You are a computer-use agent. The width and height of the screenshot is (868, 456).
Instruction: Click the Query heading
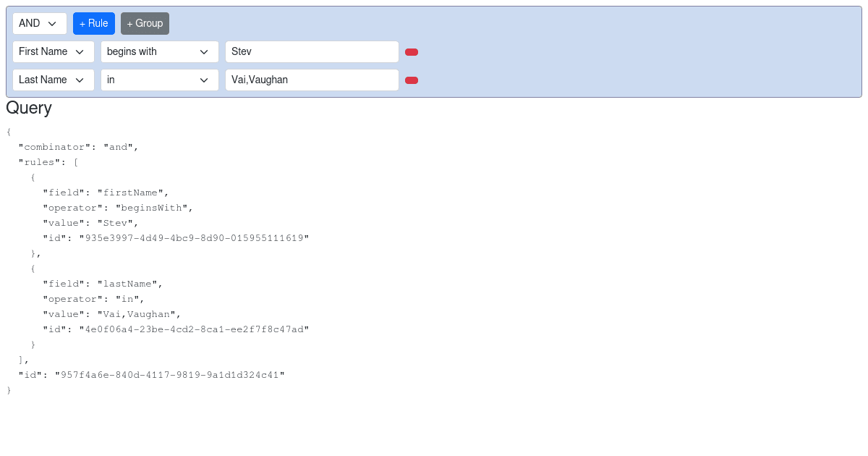(29, 108)
